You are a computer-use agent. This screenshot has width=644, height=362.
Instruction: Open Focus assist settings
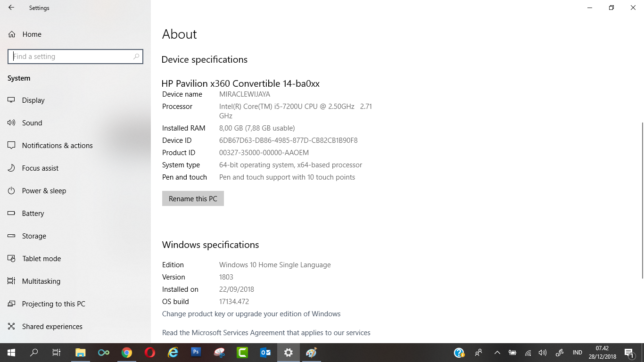pyautogui.click(x=75, y=168)
